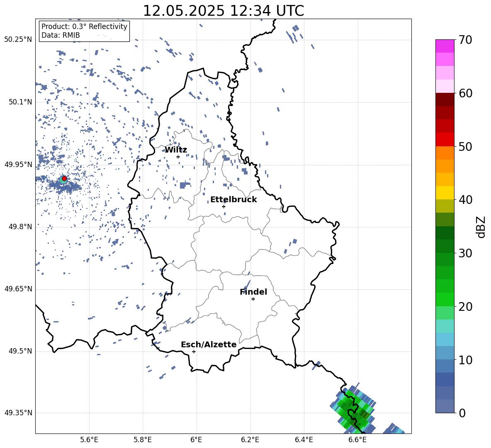This screenshot has height=448, width=491.
Task: Click the 6.4°E longitude label
Action: point(304,440)
